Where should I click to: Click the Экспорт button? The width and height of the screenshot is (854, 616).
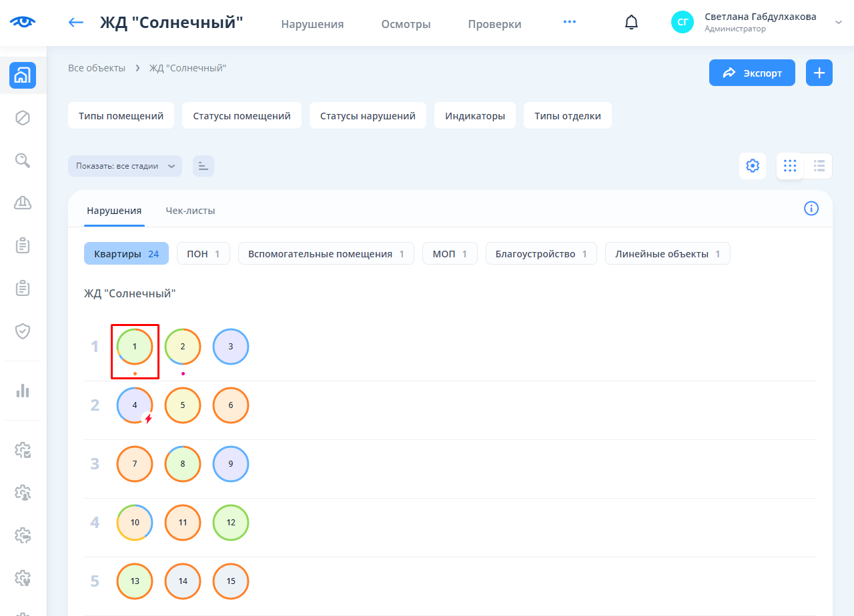click(752, 73)
